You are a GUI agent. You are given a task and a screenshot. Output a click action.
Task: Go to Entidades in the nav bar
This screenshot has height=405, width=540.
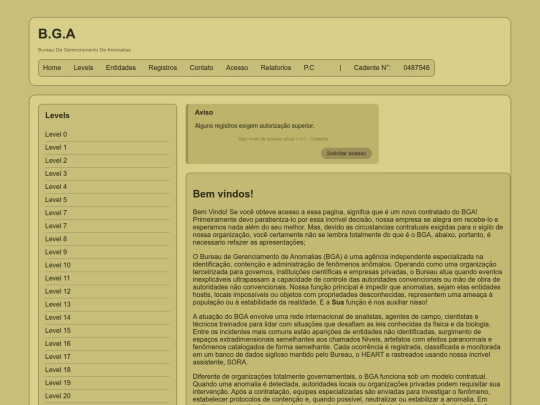(121, 68)
